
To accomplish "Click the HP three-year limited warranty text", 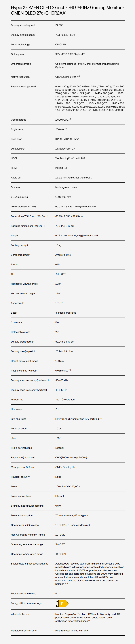I will click(x=72, y=631).
